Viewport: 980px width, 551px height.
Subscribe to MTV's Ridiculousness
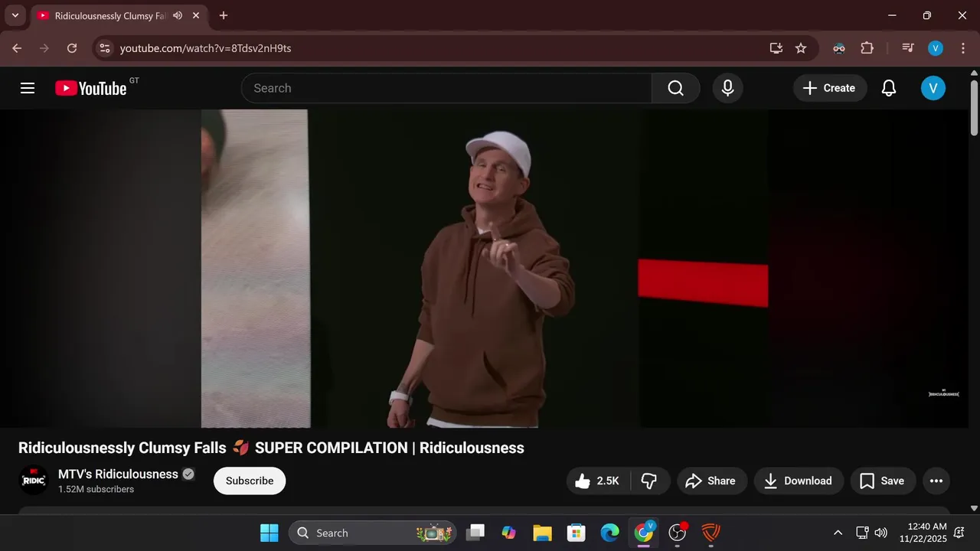250,481
